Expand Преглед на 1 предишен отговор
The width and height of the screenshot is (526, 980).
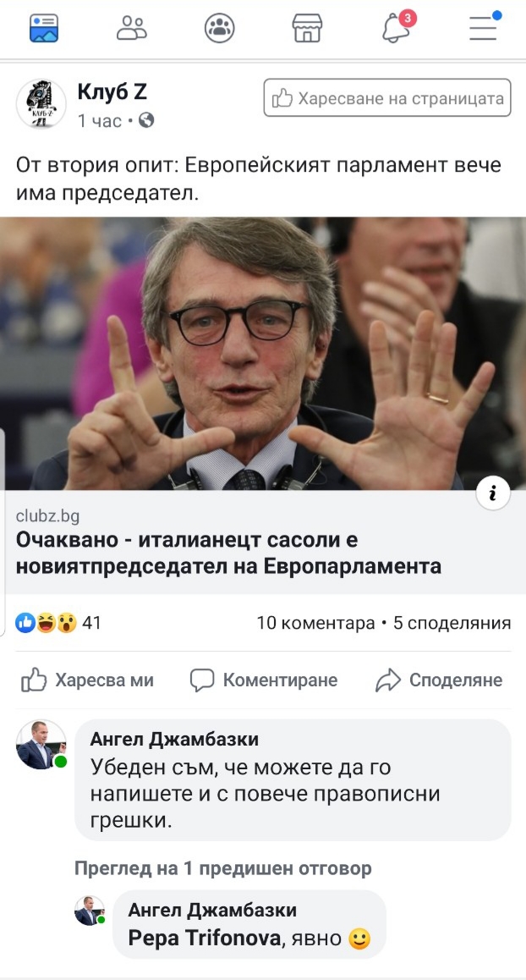[x=223, y=867]
